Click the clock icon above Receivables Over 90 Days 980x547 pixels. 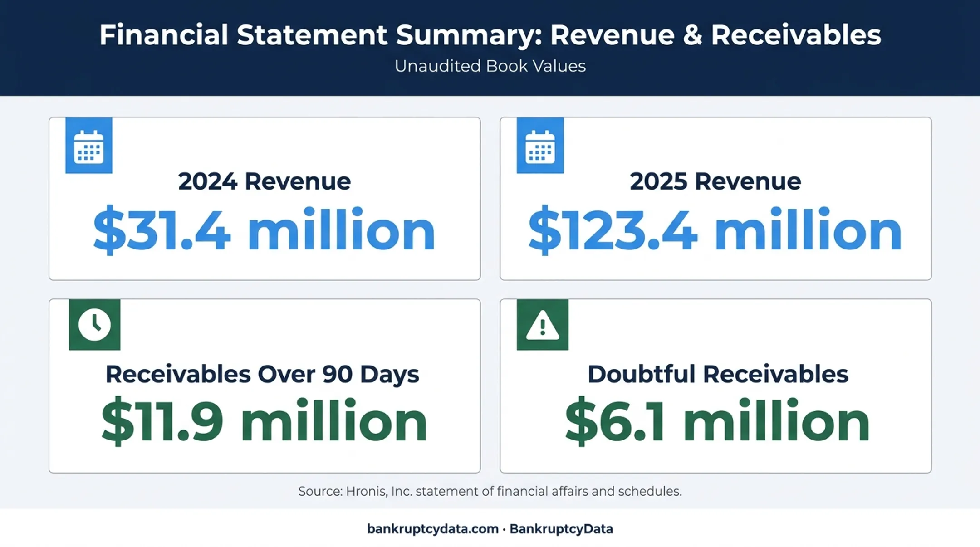[94, 324]
